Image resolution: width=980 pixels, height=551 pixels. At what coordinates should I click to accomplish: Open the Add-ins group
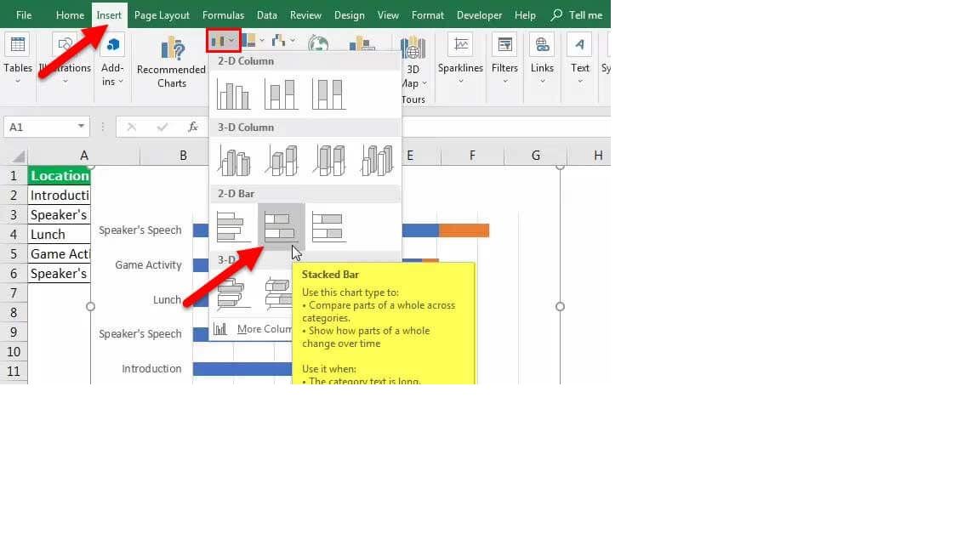click(x=112, y=61)
